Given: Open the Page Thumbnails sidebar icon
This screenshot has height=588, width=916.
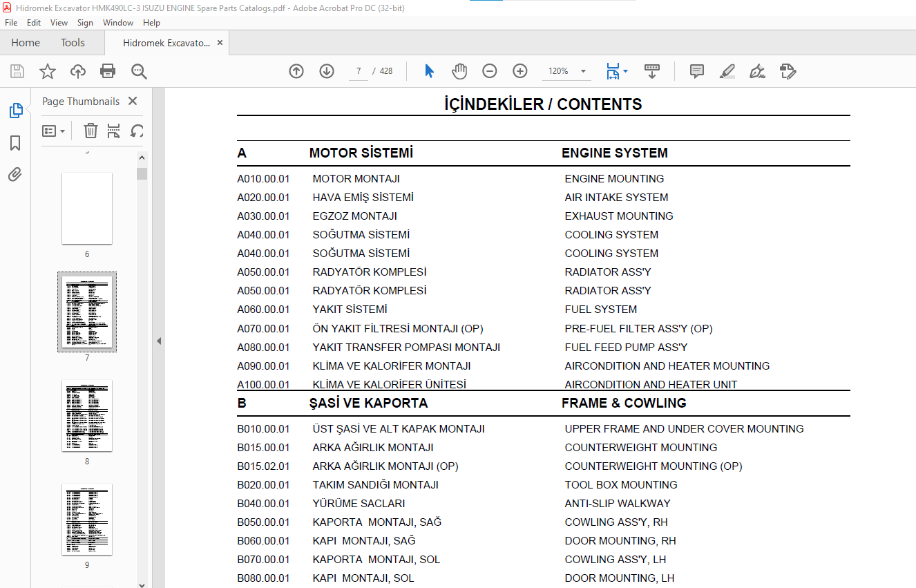Looking at the screenshot, I should click(15, 111).
